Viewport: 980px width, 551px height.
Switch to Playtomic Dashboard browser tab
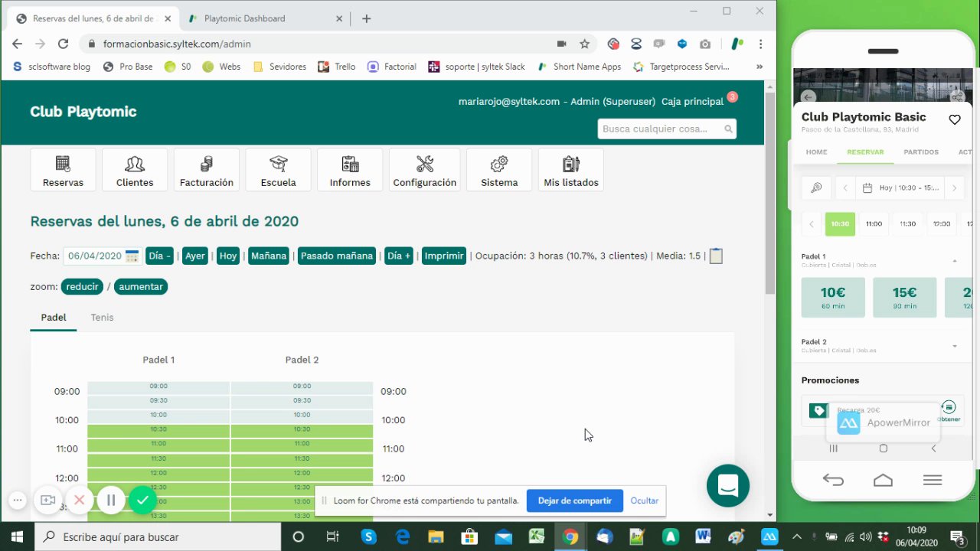[265, 18]
